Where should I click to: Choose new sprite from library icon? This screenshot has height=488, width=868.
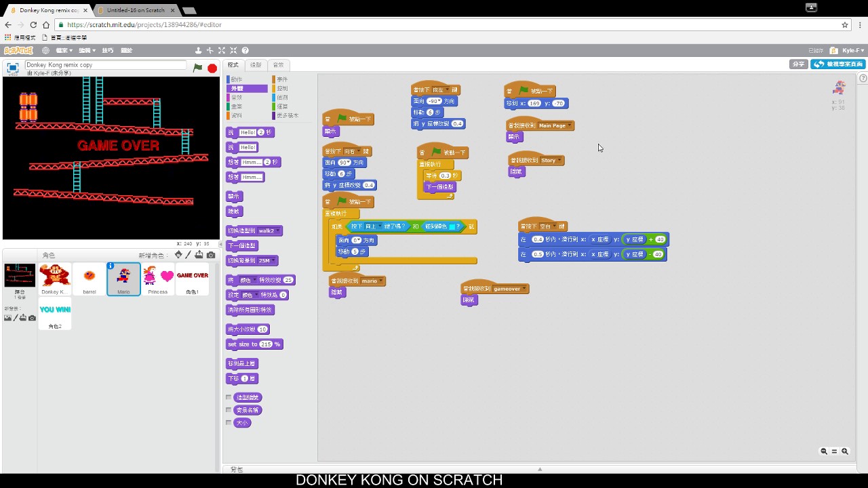tap(178, 255)
